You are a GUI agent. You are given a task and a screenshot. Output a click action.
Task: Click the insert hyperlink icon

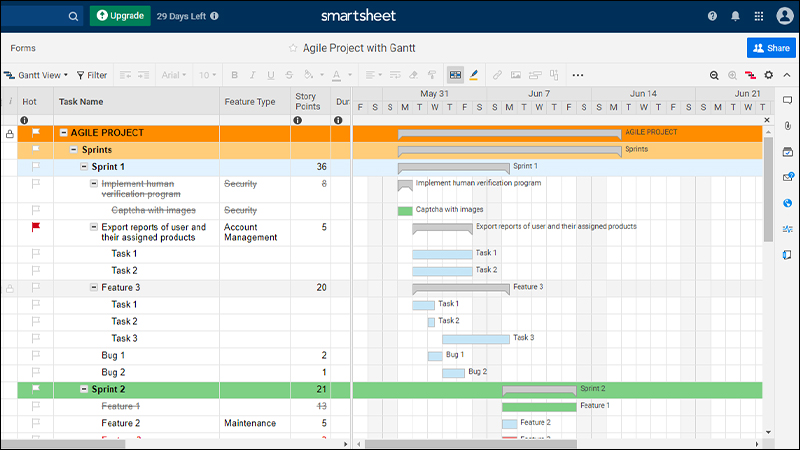click(497, 75)
